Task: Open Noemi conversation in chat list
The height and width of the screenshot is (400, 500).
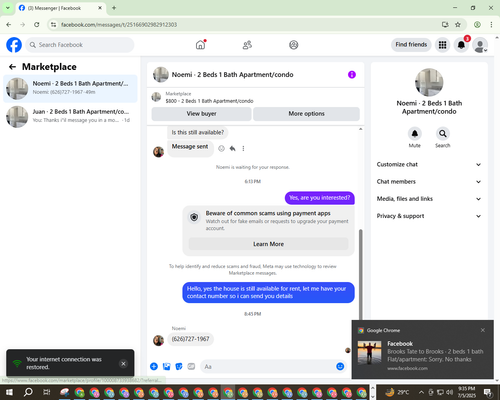Action: pos(70,88)
